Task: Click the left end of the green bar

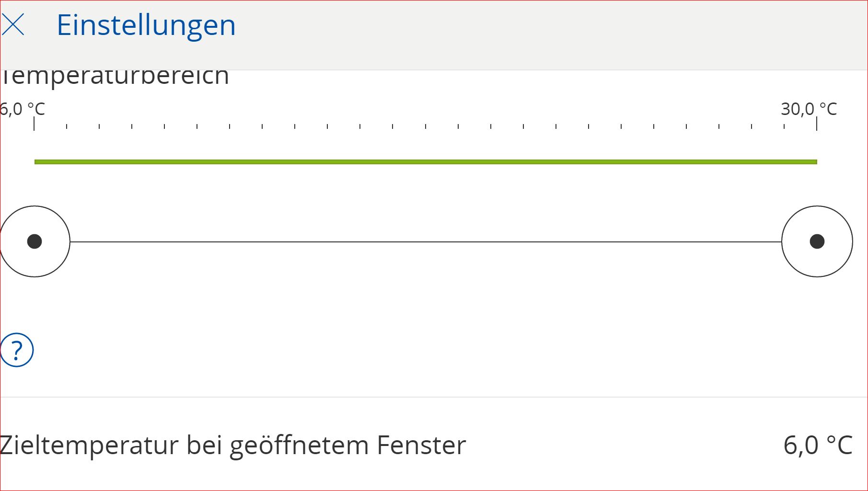Action: click(x=37, y=162)
